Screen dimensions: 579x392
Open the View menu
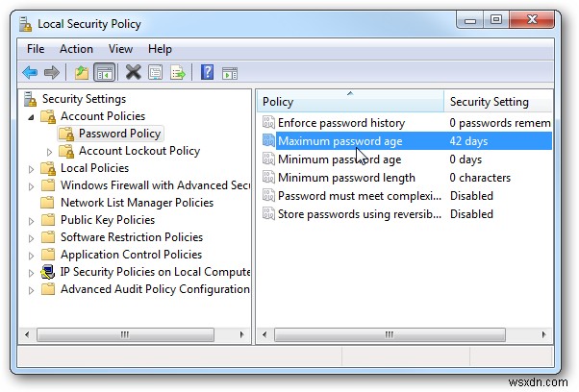120,49
